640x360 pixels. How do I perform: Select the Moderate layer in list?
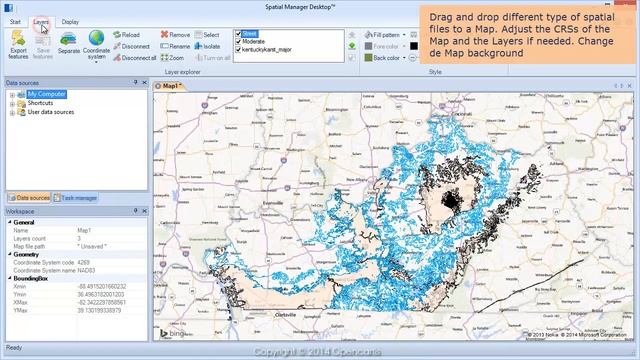click(253, 42)
